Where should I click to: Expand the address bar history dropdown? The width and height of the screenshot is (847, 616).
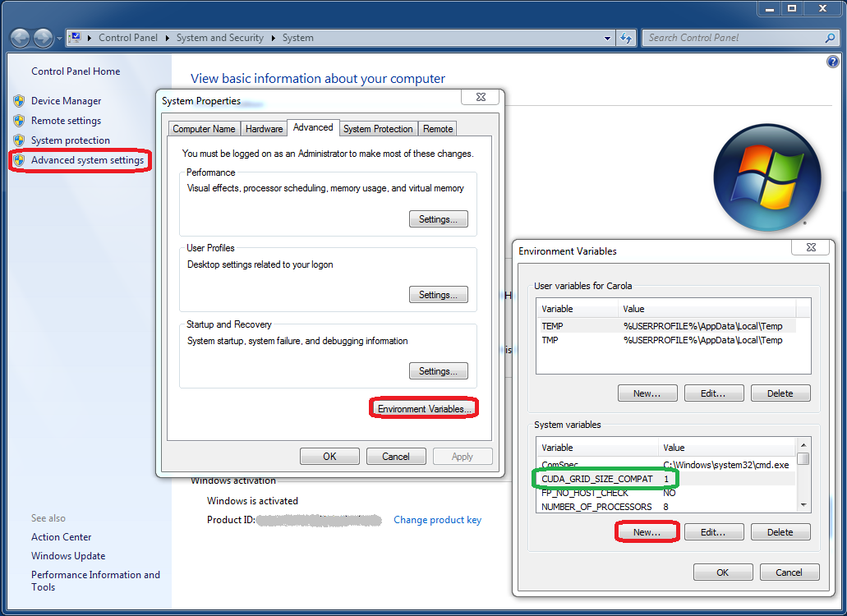(608, 38)
